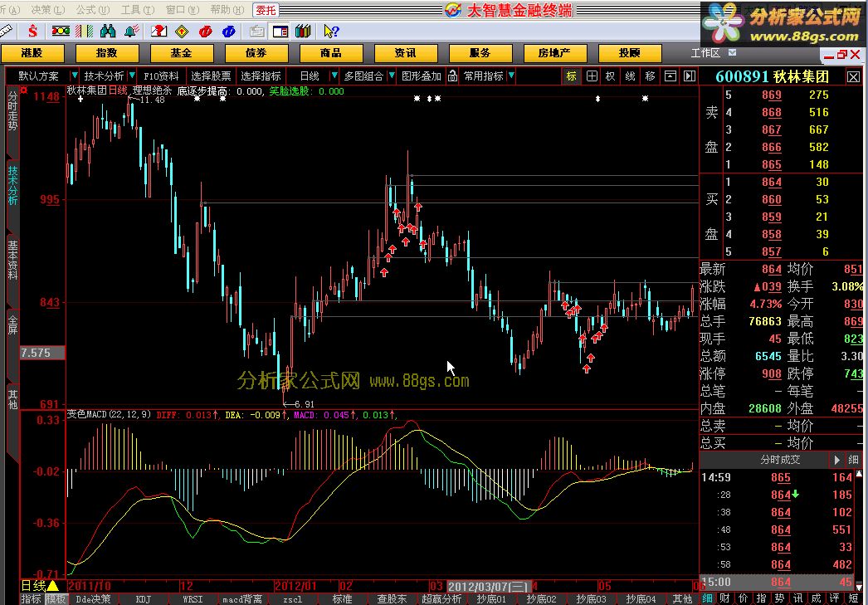The width and height of the screenshot is (868, 605).
Task: Click the 债券 yellow button
Action: click(256, 53)
